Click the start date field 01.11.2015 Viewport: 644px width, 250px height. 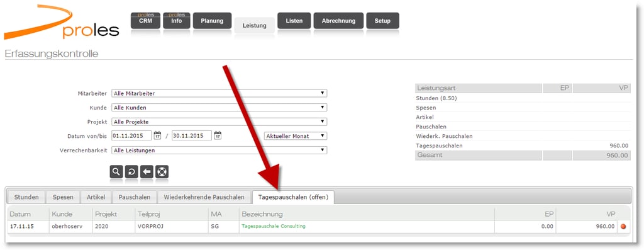[131, 135]
